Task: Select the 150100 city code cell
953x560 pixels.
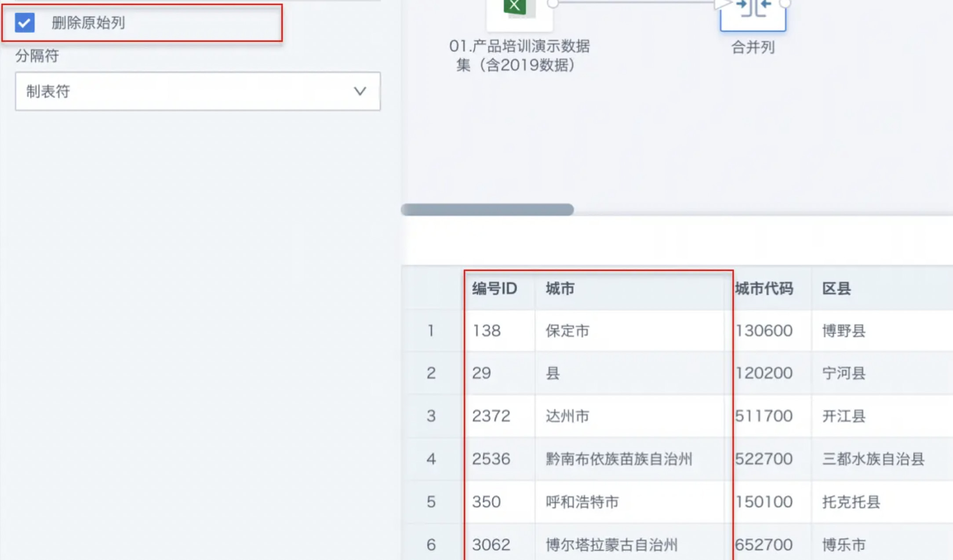Action: click(x=767, y=502)
